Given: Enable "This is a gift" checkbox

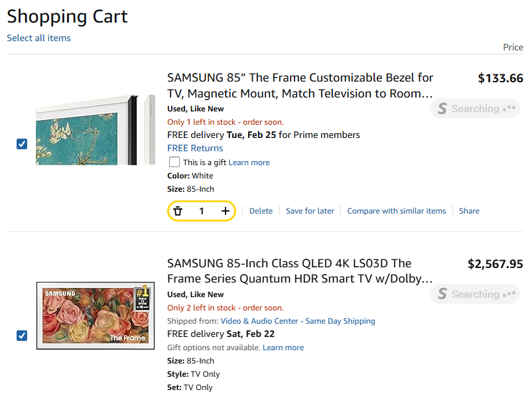Looking at the screenshot, I should pyautogui.click(x=174, y=163).
